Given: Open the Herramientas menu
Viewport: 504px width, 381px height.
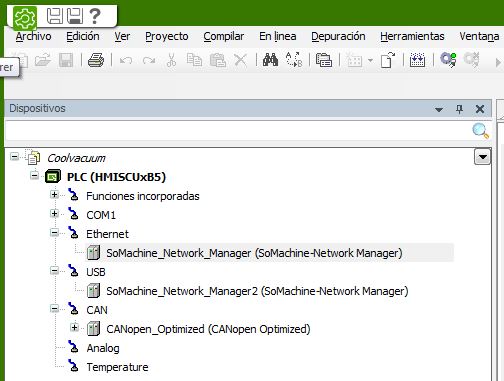Looking at the screenshot, I should point(412,36).
